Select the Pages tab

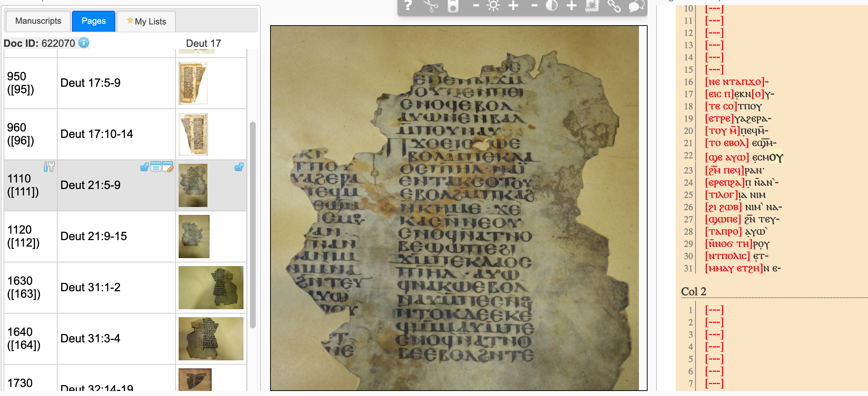[94, 21]
